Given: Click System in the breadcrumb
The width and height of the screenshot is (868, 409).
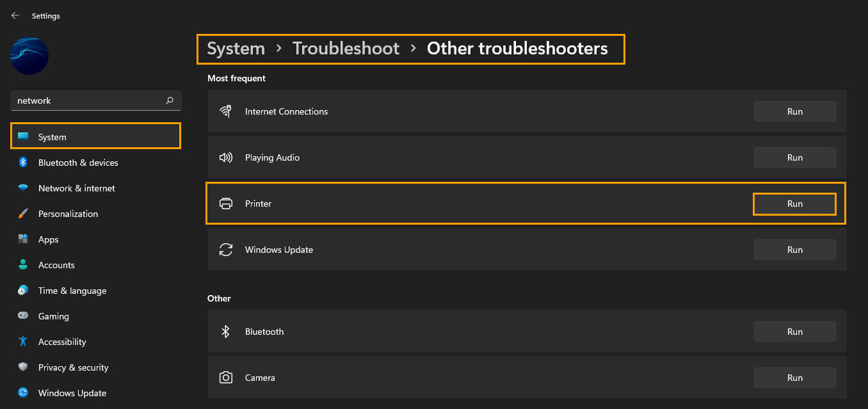Looking at the screenshot, I should 236,49.
